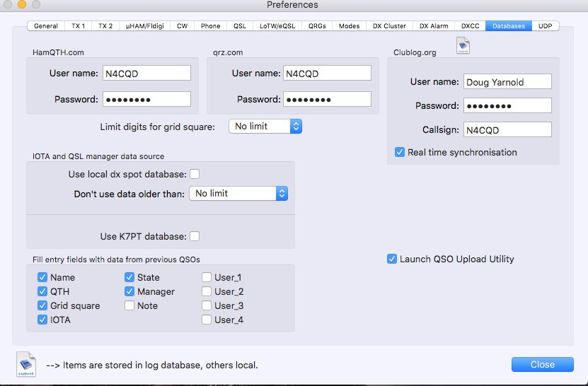588x386 pixels.
Task: Check the User_1 checkbox
Action: (207, 278)
